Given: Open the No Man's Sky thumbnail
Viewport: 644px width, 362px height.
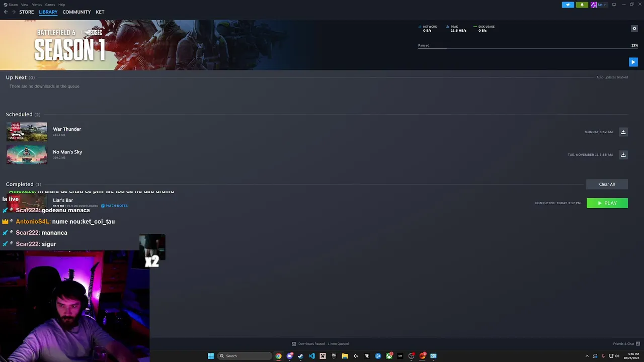Looking at the screenshot, I should coord(27,155).
